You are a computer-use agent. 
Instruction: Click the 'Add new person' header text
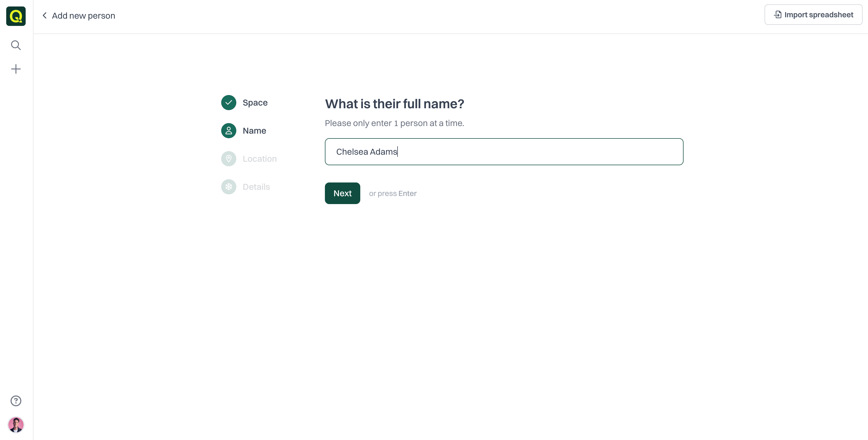pos(83,15)
